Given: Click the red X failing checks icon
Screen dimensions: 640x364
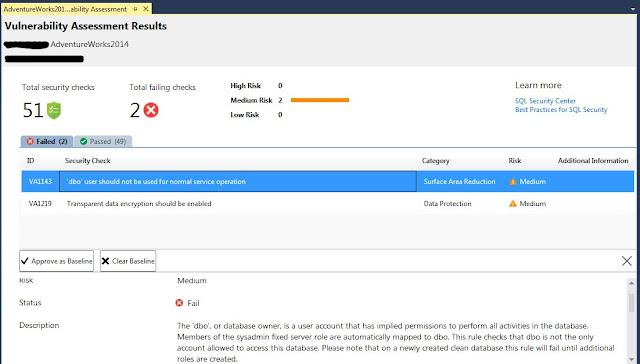Looking at the screenshot, I should click(x=151, y=110).
